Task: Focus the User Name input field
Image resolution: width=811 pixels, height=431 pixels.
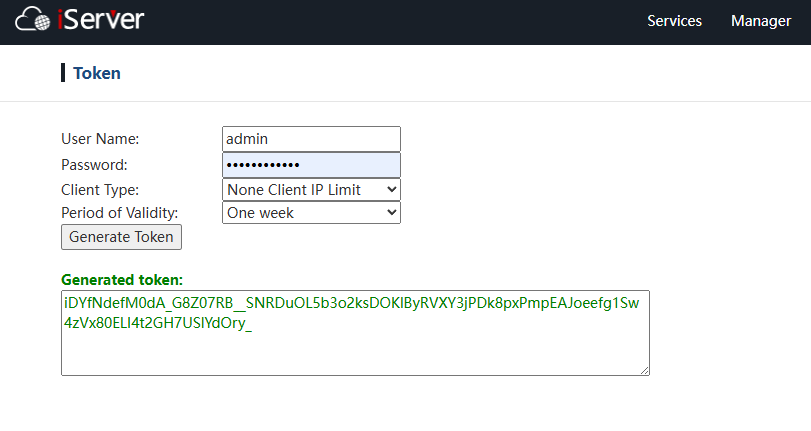Action: pos(311,139)
